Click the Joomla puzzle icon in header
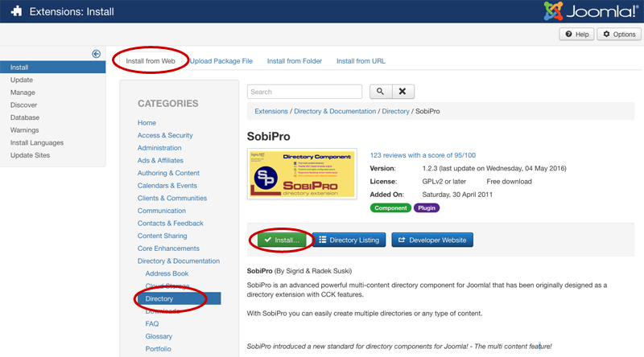The width and height of the screenshot is (644, 357). (16, 11)
